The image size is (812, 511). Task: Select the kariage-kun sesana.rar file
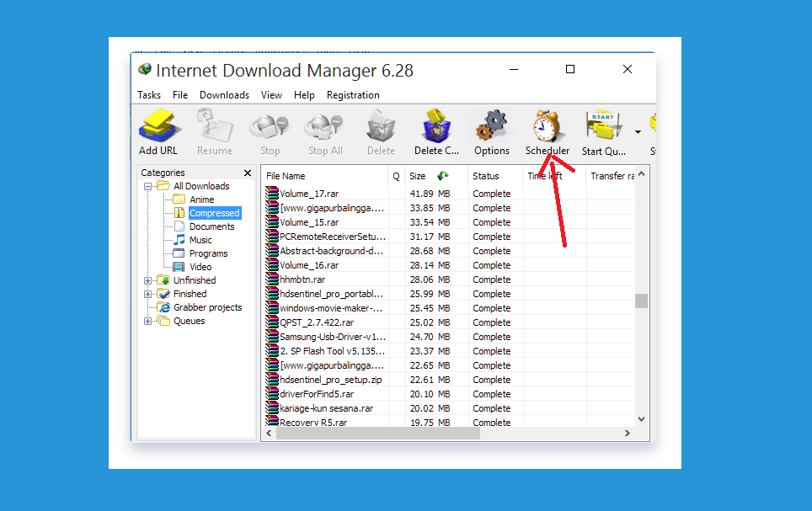coord(326,408)
